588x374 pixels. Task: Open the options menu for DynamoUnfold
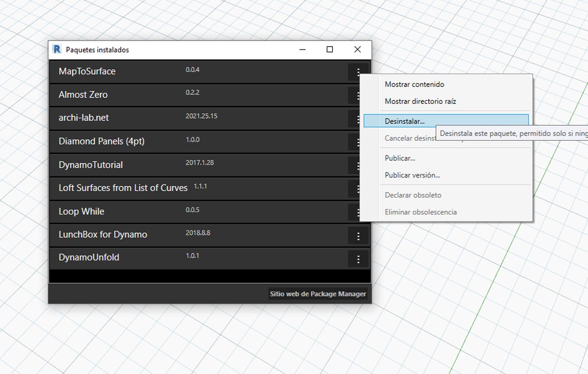click(358, 259)
